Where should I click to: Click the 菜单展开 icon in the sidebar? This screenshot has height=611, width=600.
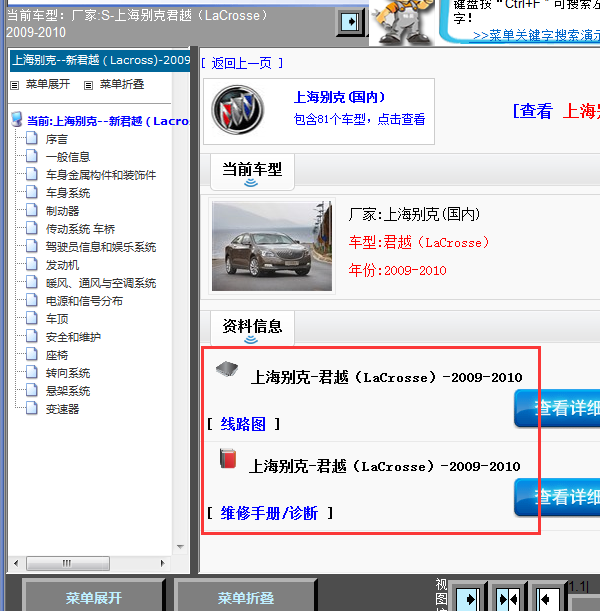[14, 85]
